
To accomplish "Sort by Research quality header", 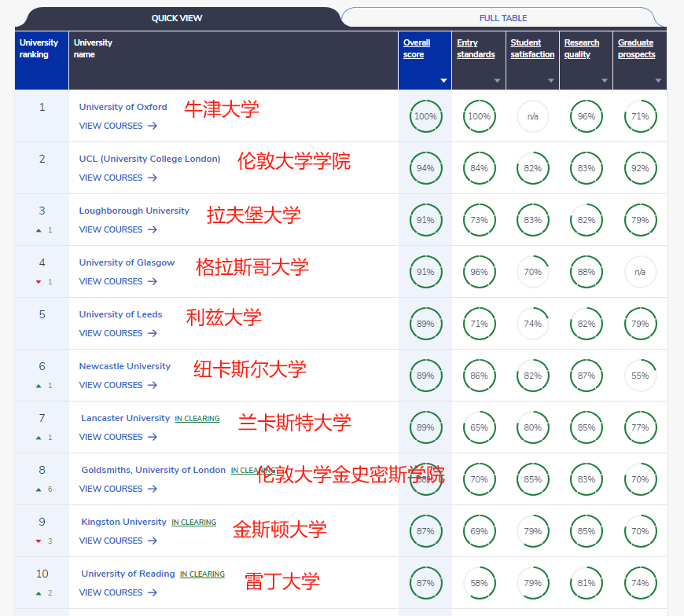I will click(x=582, y=49).
